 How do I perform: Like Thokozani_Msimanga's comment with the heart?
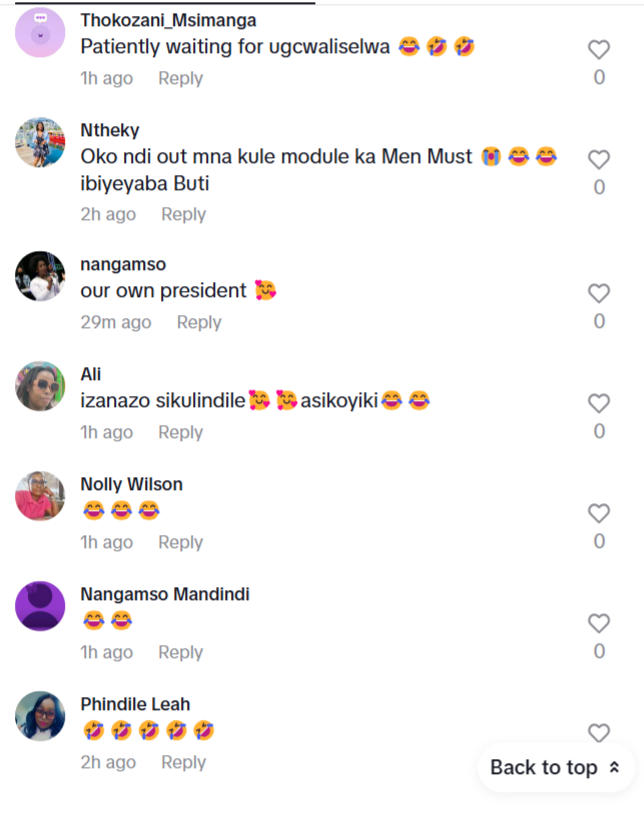coord(598,50)
